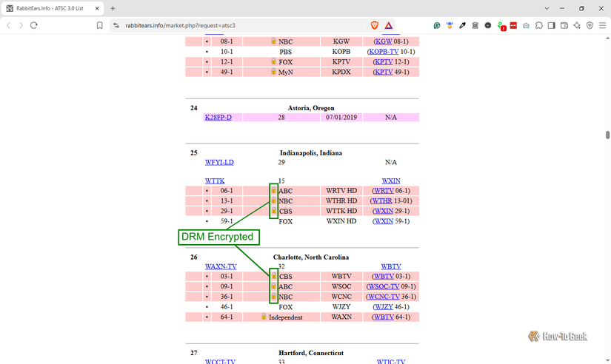Open the green extension with red badge
Viewport: 611px width, 364px height.
(501, 26)
